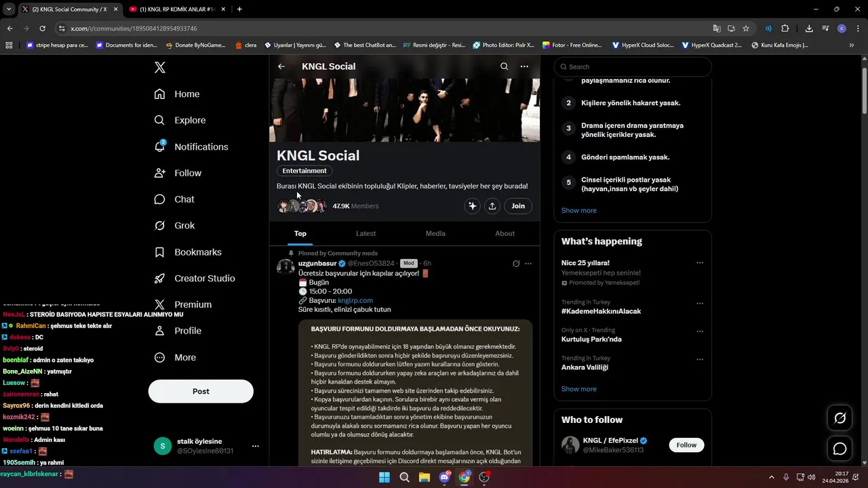Switch to the Media tab
868x488 pixels.
[435, 233]
